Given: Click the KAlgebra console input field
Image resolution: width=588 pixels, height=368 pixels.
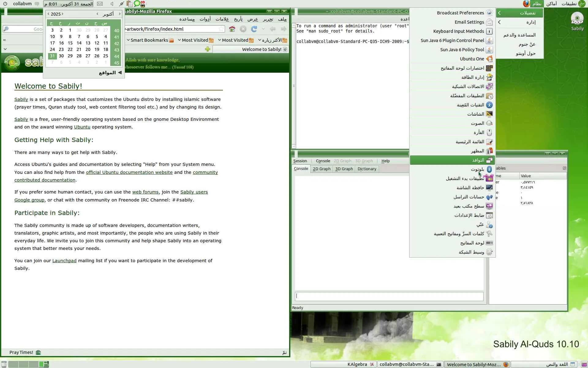Looking at the screenshot, I should tap(389, 296).
